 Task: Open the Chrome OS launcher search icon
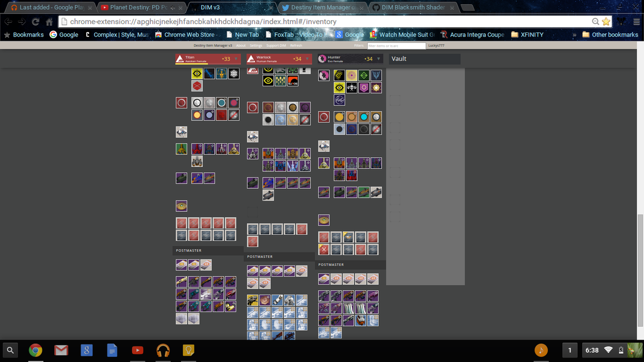[x=10, y=350]
